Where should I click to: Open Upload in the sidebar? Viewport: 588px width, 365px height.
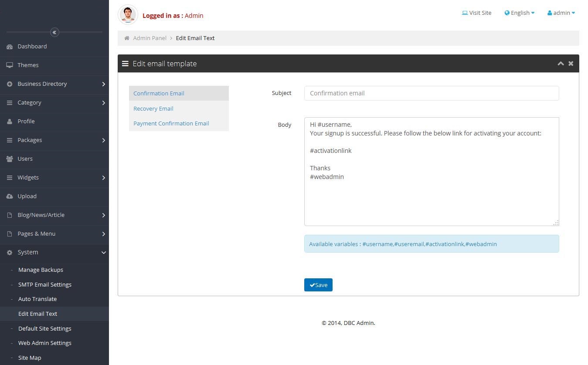click(54, 196)
